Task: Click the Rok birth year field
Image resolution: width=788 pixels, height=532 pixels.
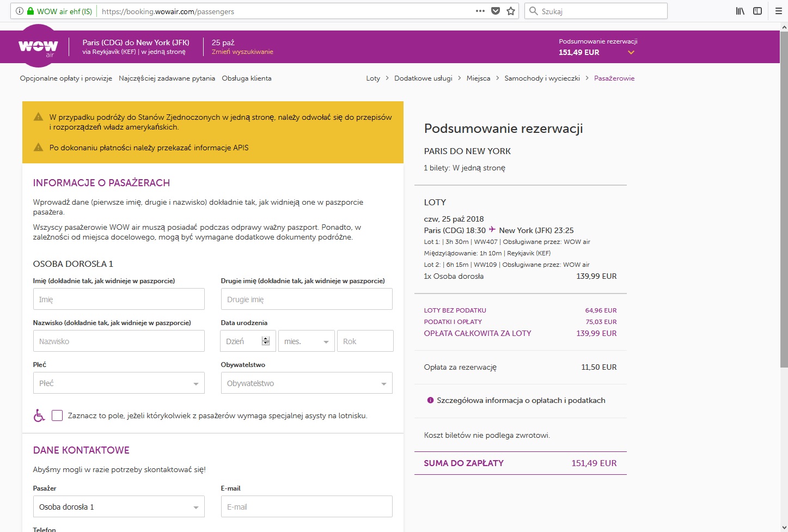Action: pos(365,341)
